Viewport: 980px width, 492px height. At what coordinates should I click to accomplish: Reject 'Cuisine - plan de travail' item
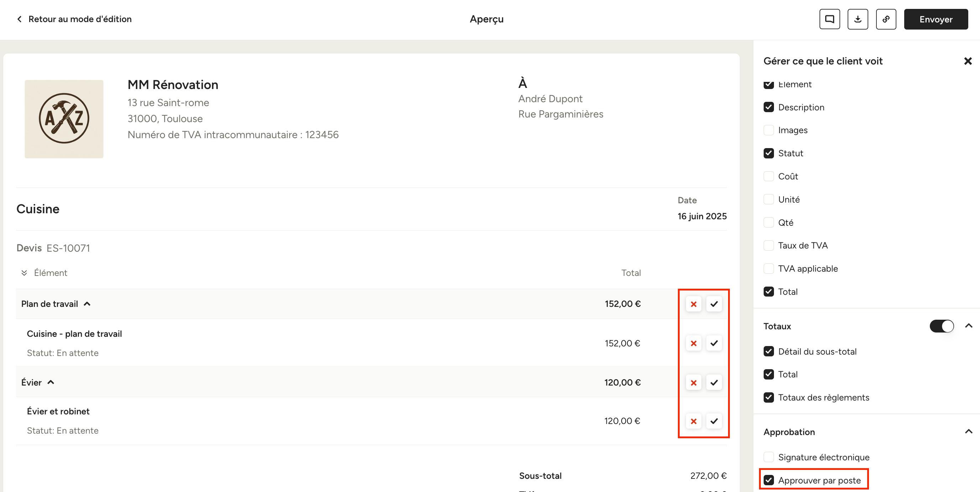click(694, 343)
